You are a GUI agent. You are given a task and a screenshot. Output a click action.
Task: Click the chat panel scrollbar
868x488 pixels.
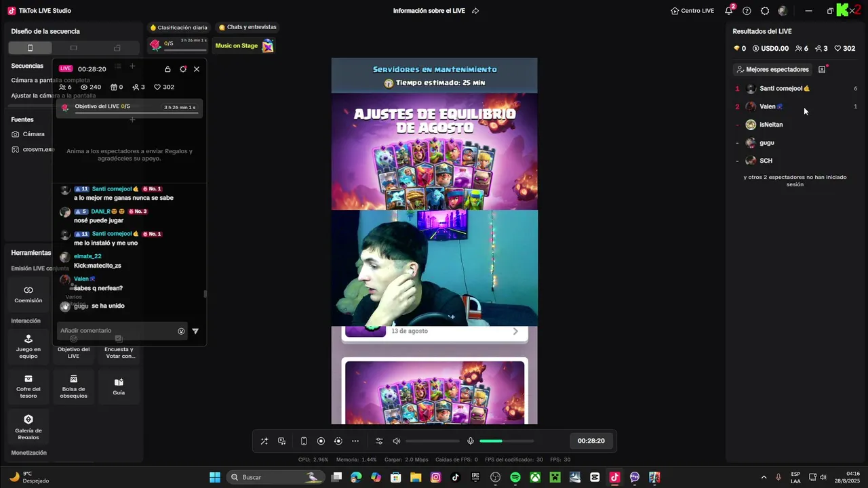click(205, 294)
